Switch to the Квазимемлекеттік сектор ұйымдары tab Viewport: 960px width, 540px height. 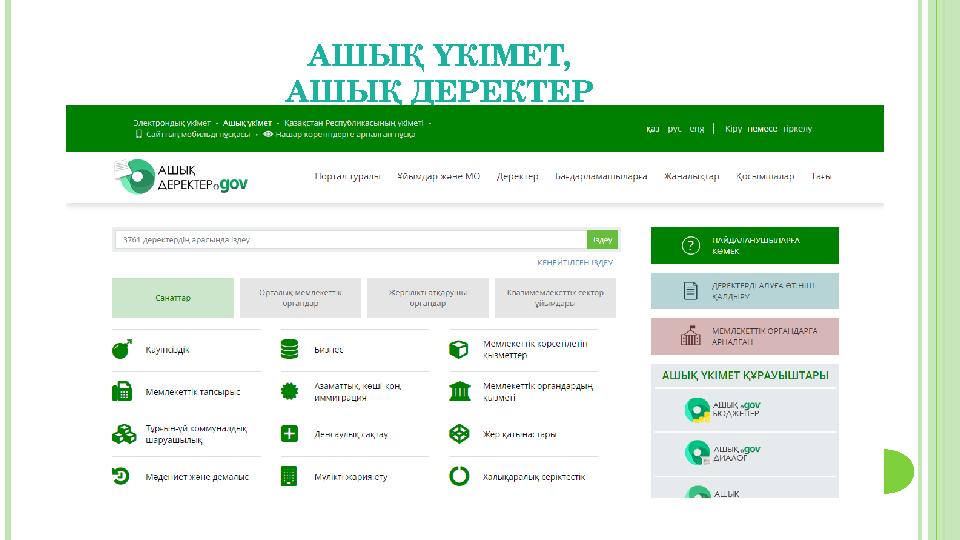[555, 298]
